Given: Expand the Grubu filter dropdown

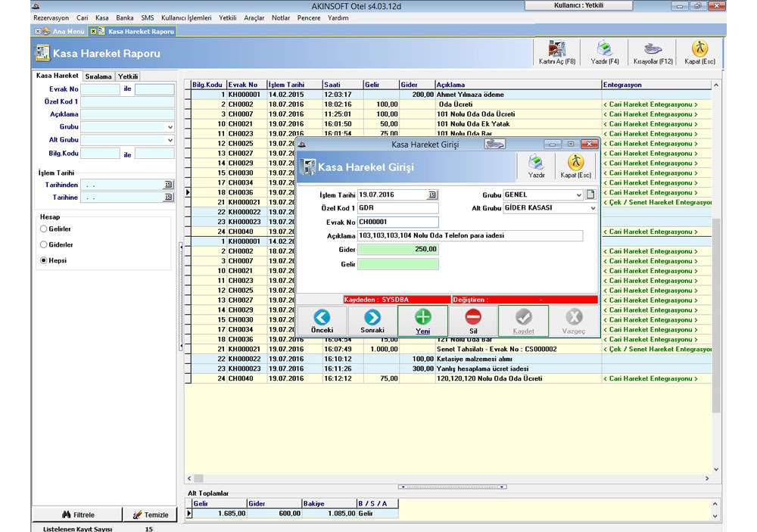Looking at the screenshot, I should point(170,127).
